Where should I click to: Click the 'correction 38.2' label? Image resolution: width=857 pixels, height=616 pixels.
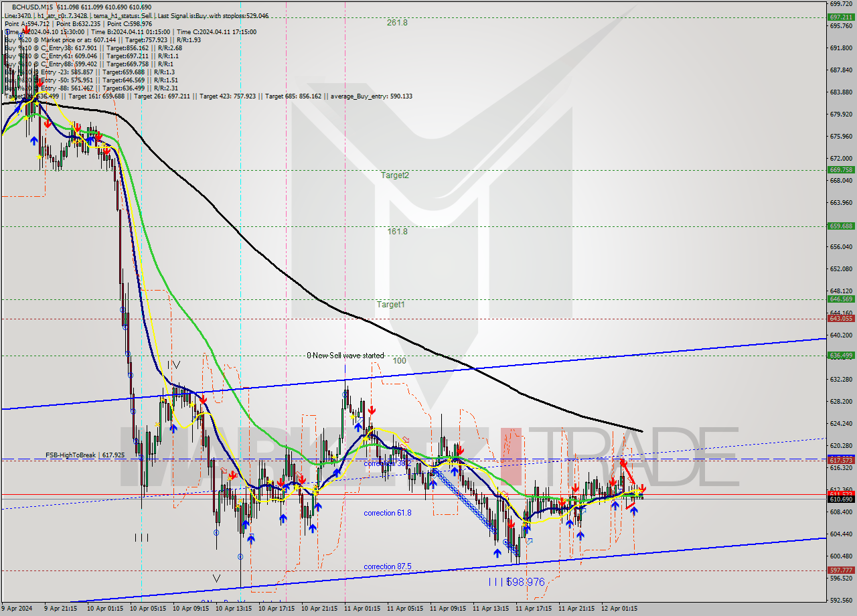pos(387,463)
